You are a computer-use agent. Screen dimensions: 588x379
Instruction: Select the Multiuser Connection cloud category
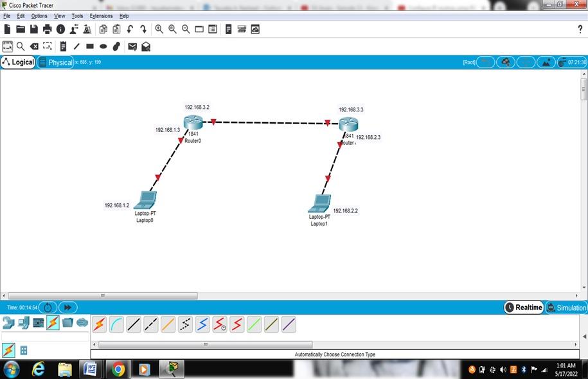[82, 322]
